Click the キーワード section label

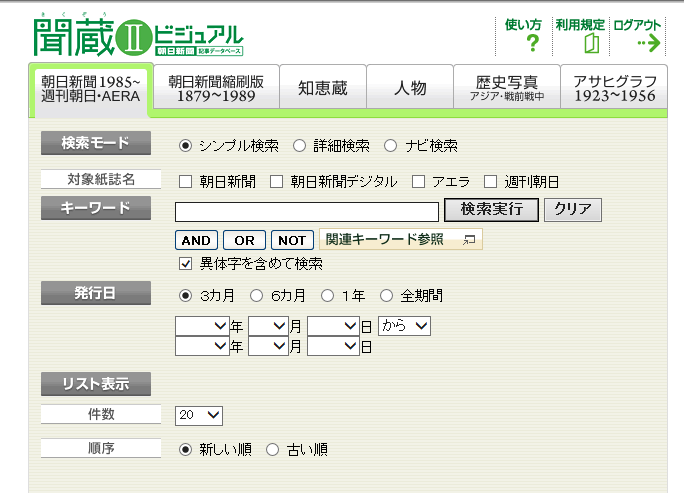click(96, 208)
